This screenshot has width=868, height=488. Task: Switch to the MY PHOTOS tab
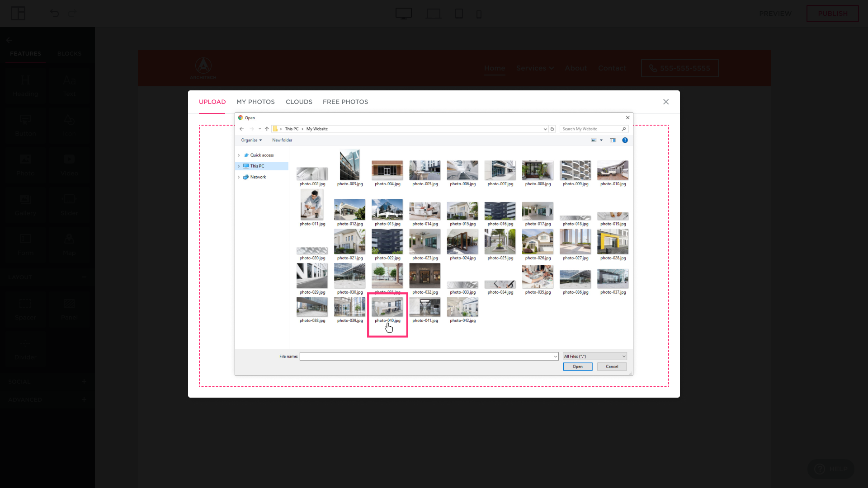pos(255,102)
